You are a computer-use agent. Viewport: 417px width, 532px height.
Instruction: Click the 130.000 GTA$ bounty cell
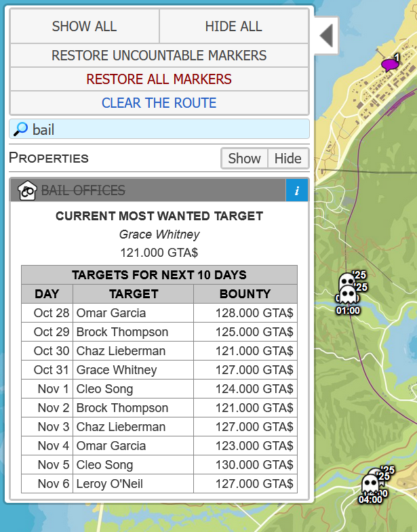click(245, 465)
